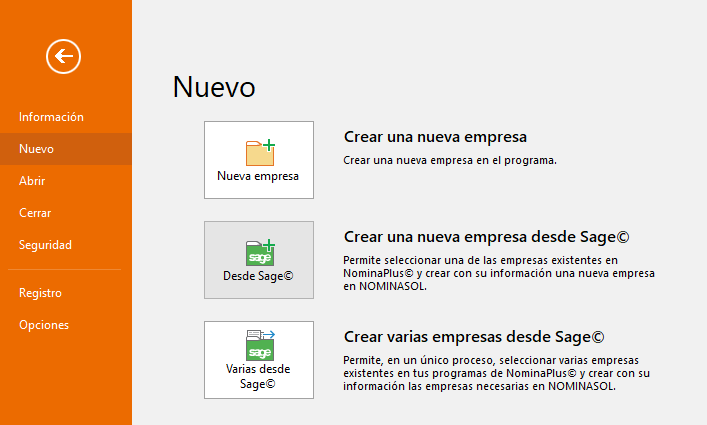Open the Información menu item

[51, 117]
